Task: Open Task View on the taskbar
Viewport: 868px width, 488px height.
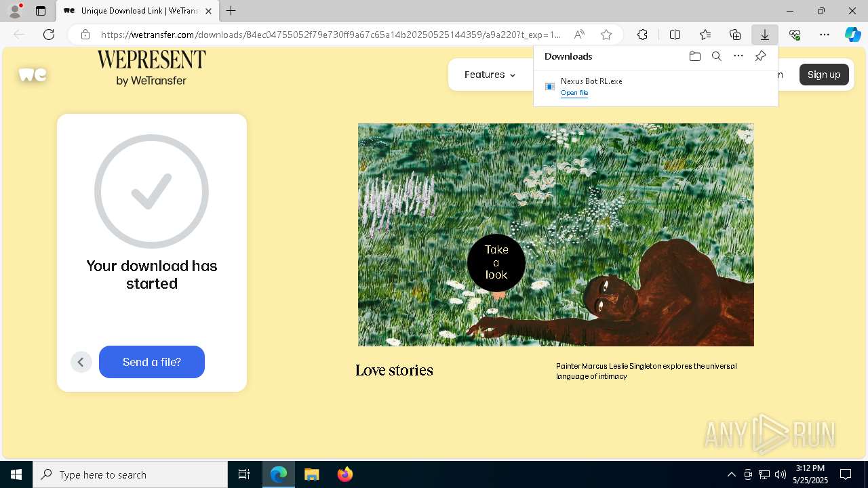Action: [244, 474]
